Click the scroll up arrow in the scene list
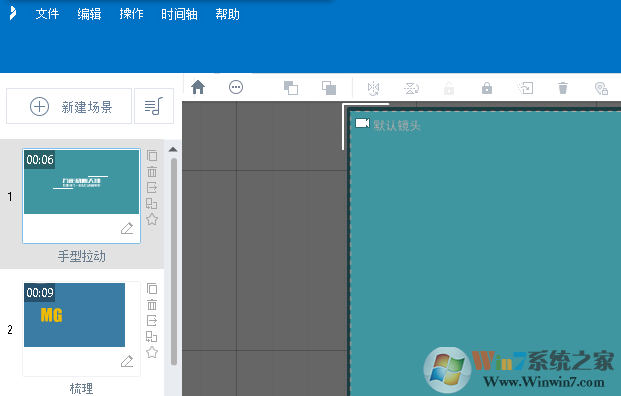Image resolution: width=621 pixels, height=396 pixels. tap(173, 150)
